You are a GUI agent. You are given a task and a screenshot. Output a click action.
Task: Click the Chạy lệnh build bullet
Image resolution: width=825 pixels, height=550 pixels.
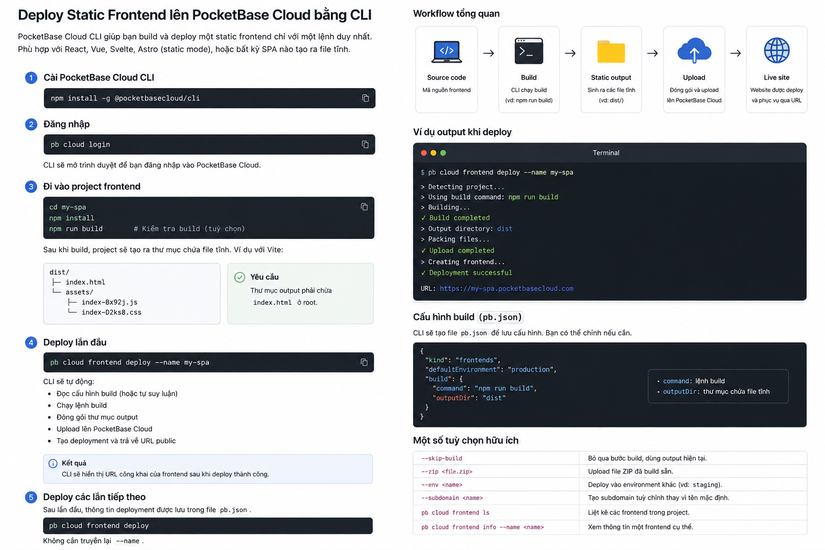82,405
